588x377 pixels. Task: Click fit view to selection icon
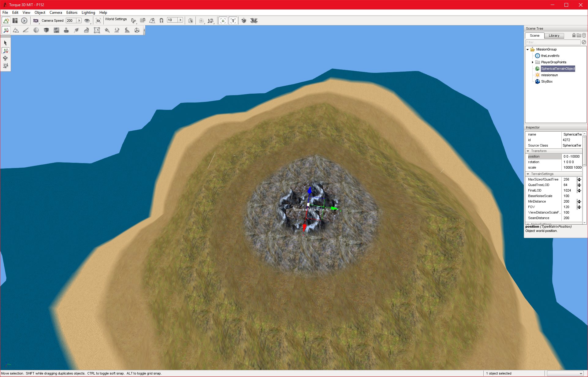point(98,21)
